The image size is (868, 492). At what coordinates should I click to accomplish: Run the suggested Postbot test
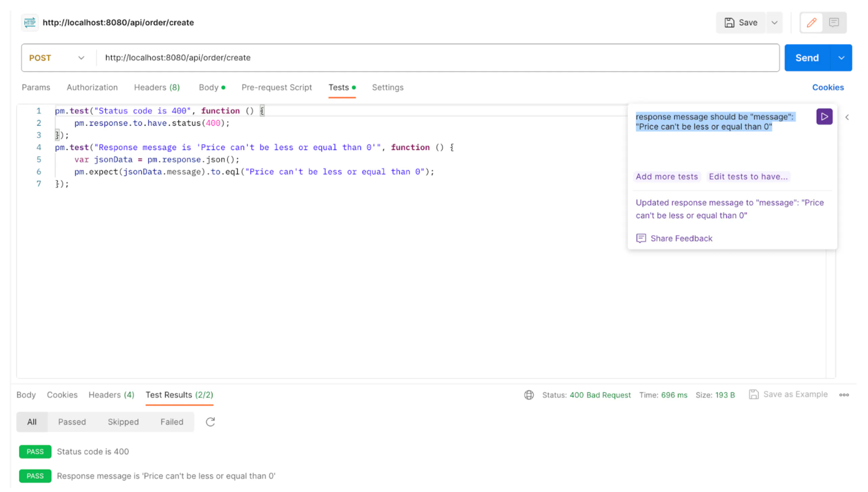tap(824, 117)
